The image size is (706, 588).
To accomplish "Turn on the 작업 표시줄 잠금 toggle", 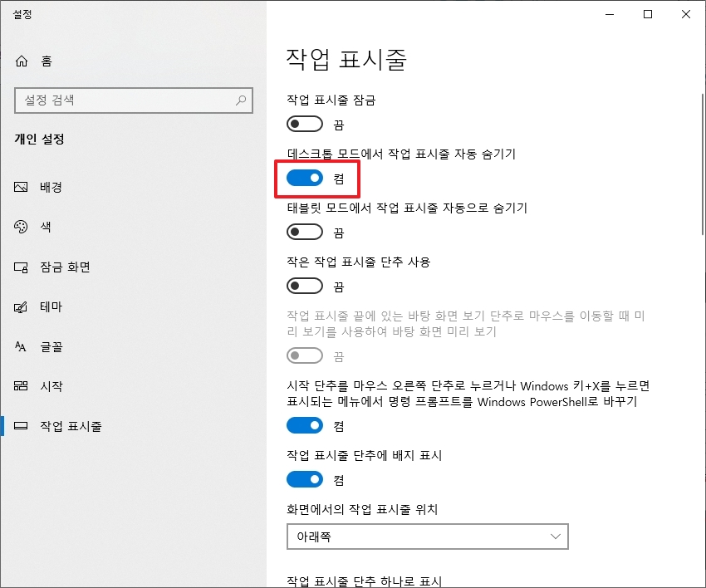I will 305,124.
